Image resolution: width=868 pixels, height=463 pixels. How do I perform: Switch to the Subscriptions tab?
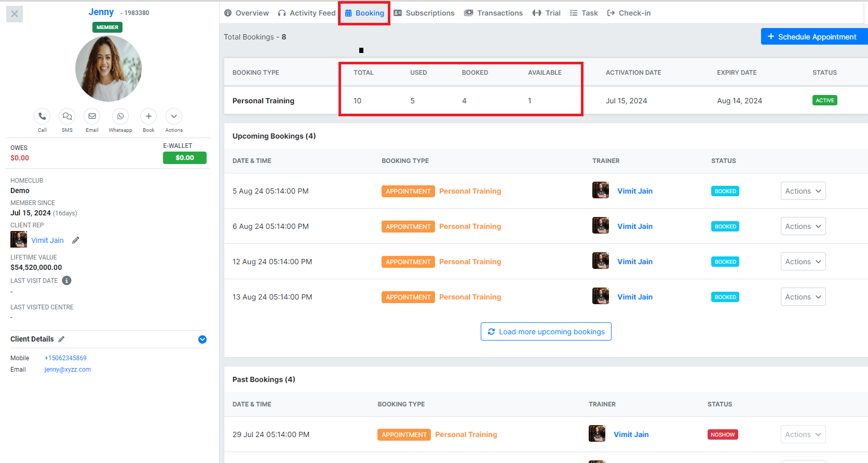click(424, 13)
